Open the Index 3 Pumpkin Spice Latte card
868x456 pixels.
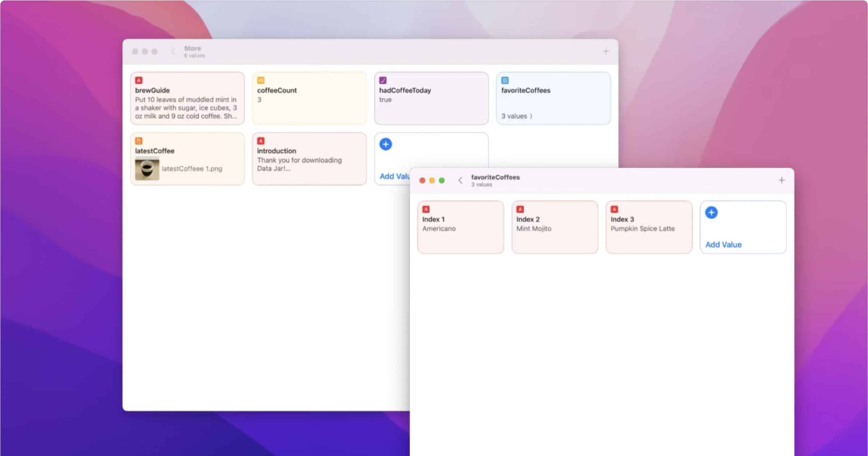pos(649,227)
